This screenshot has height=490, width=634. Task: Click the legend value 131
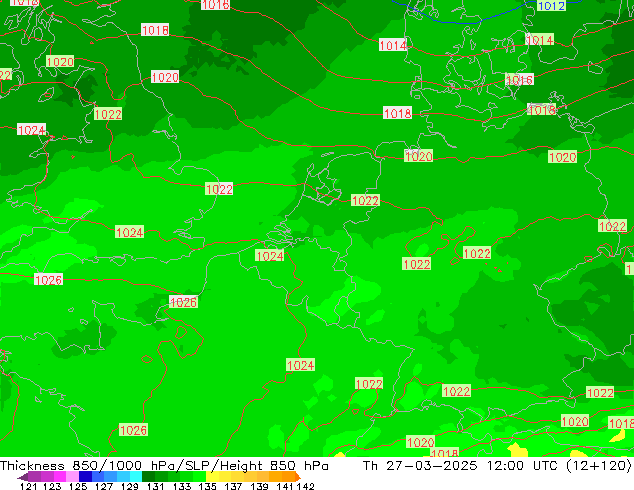[x=155, y=486]
